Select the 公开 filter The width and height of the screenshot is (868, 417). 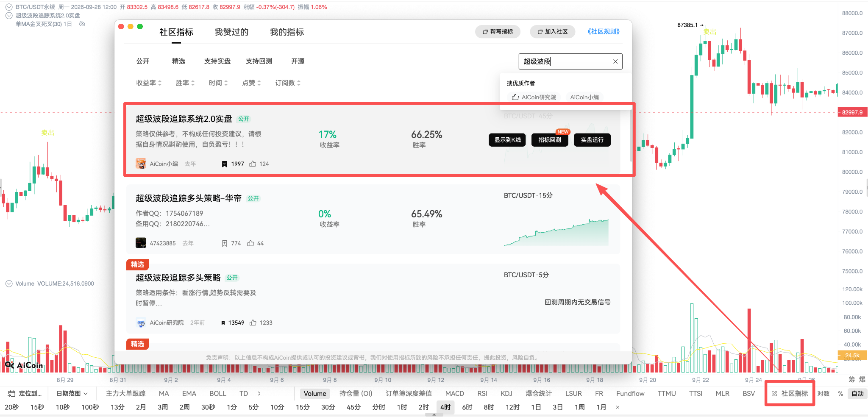pyautogui.click(x=143, y=61)
